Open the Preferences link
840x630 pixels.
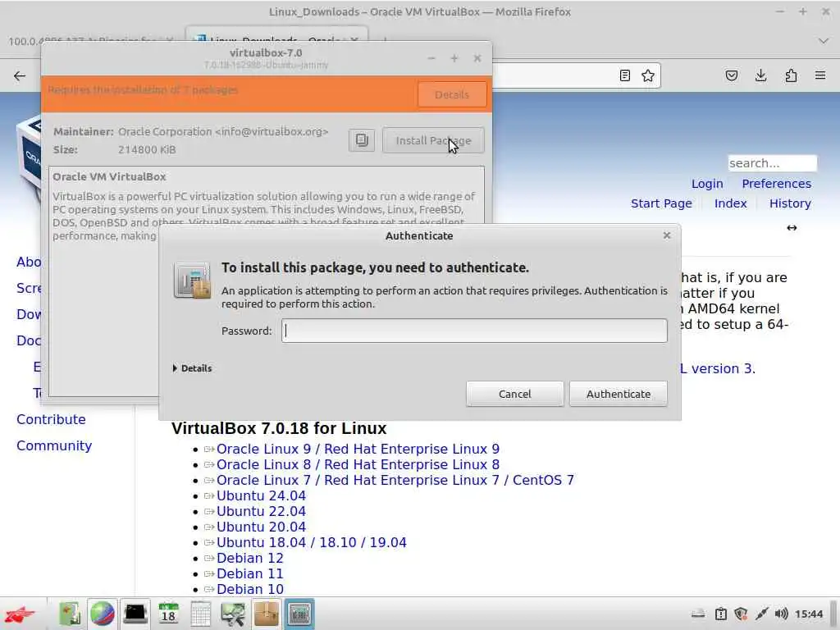(776, 184)
